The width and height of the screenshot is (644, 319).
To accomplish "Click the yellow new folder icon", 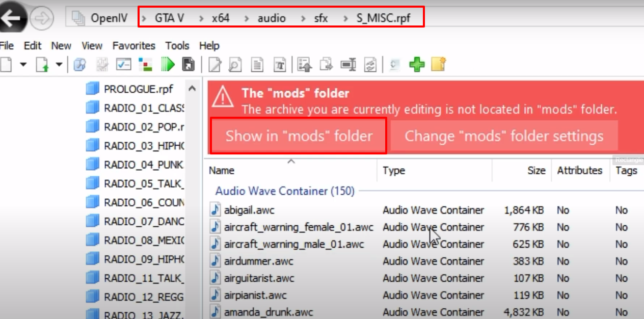I will tap(439, 64).
